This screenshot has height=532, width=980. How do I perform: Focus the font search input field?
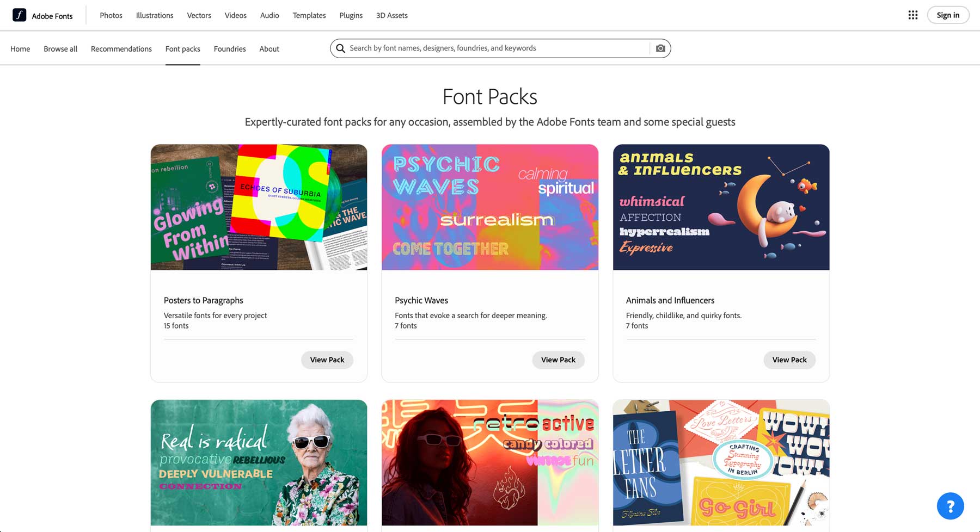pos(495,48)
